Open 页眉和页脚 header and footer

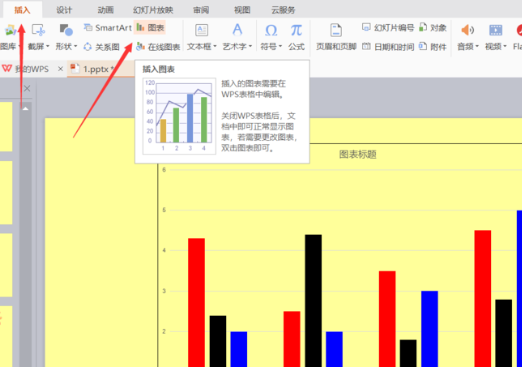click(336, 37)
